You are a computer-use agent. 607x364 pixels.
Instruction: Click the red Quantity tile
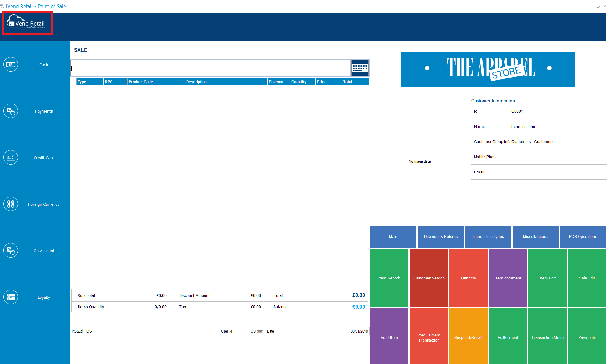468,278
